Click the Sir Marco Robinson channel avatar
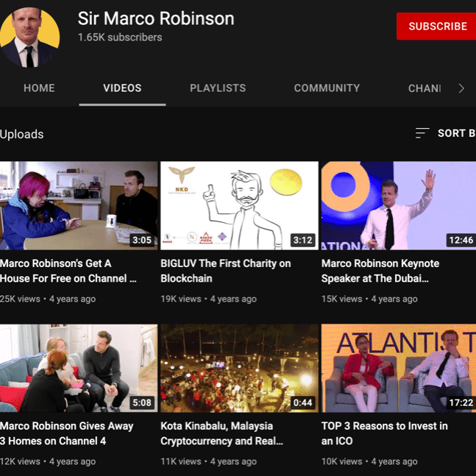This screenshot has width=476, height=476. point(29,38)
